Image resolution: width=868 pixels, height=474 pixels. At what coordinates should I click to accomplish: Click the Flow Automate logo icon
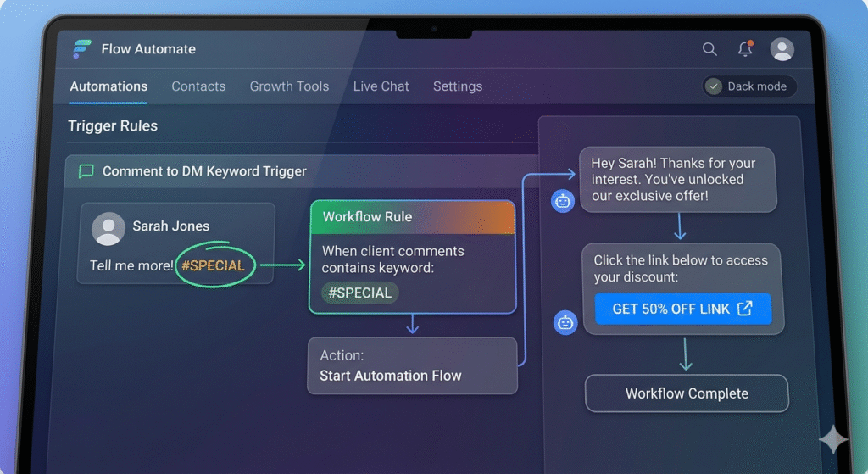[82, 49]
